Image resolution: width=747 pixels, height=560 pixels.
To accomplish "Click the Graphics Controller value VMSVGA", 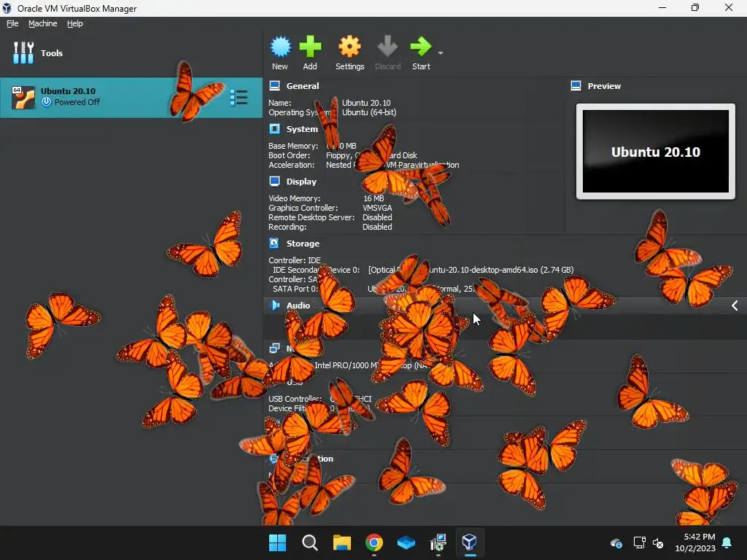I will tap(377, 208).
